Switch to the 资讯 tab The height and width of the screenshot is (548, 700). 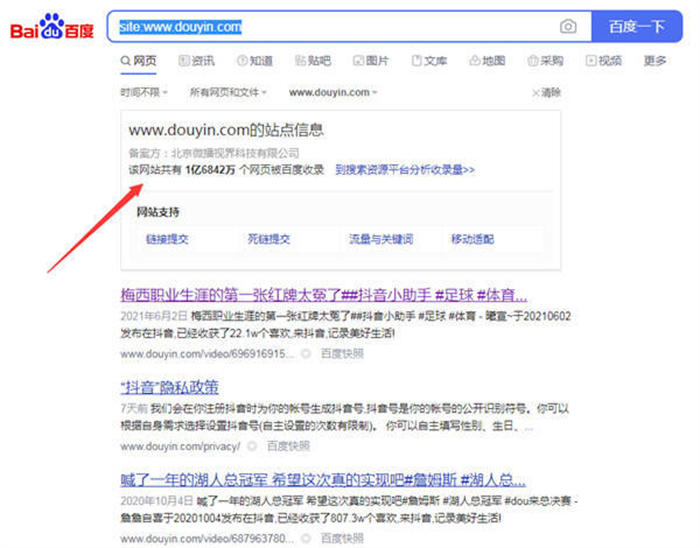pyautogui.click(x=196, y=61)
